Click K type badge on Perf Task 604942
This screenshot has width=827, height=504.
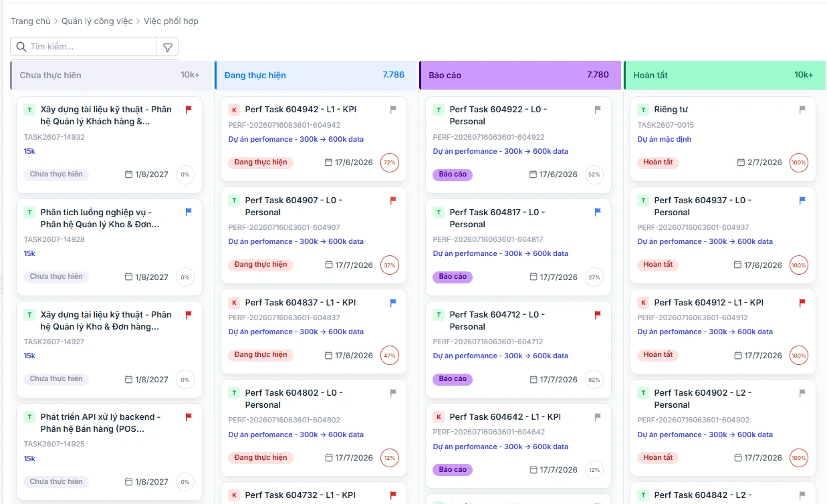click(x=234, y=110)
